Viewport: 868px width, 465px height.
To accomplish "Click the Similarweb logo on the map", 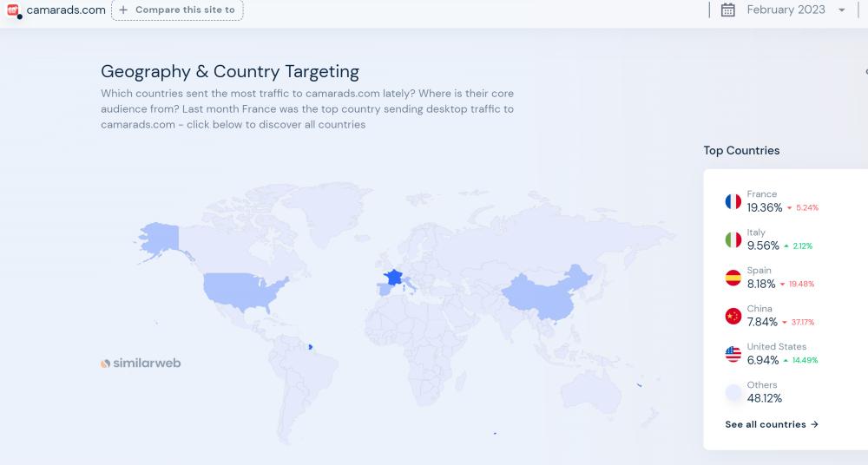I will [141, 363].
